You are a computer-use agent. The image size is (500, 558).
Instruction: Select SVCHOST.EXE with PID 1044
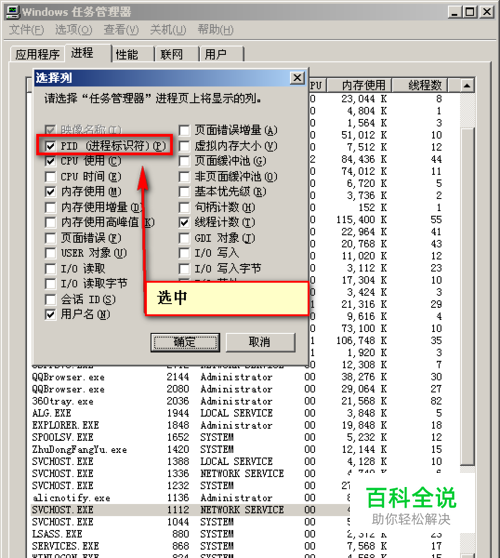tap(190, 522)
